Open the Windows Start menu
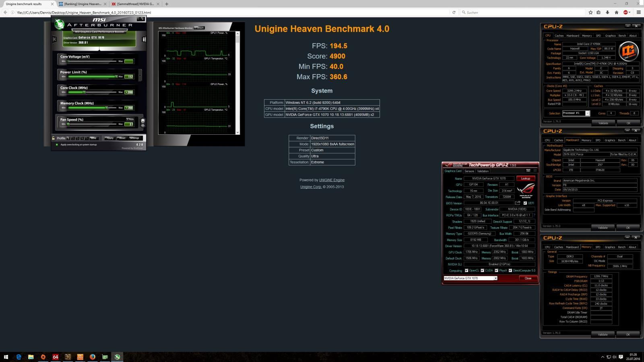The image size is (644, 362). point(6,357)
